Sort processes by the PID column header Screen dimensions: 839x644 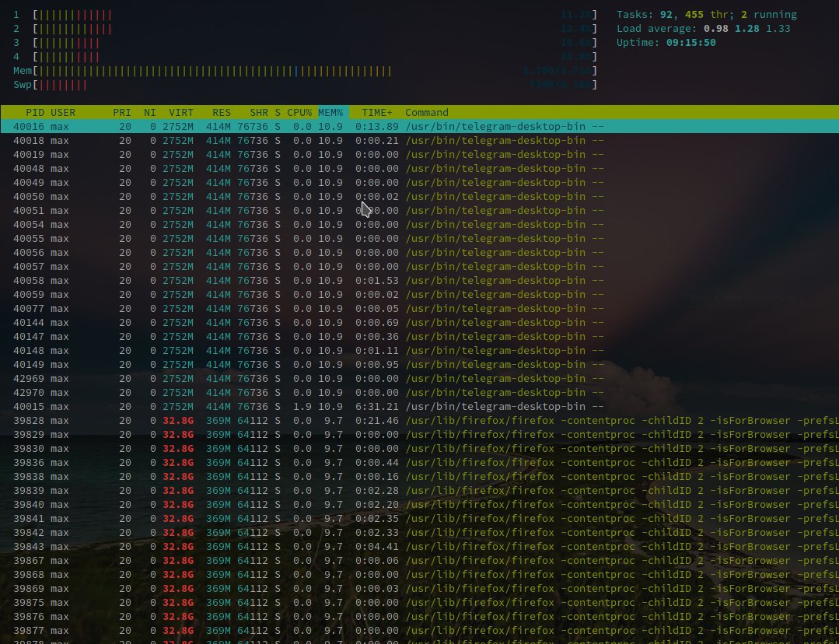coord(35,113)
